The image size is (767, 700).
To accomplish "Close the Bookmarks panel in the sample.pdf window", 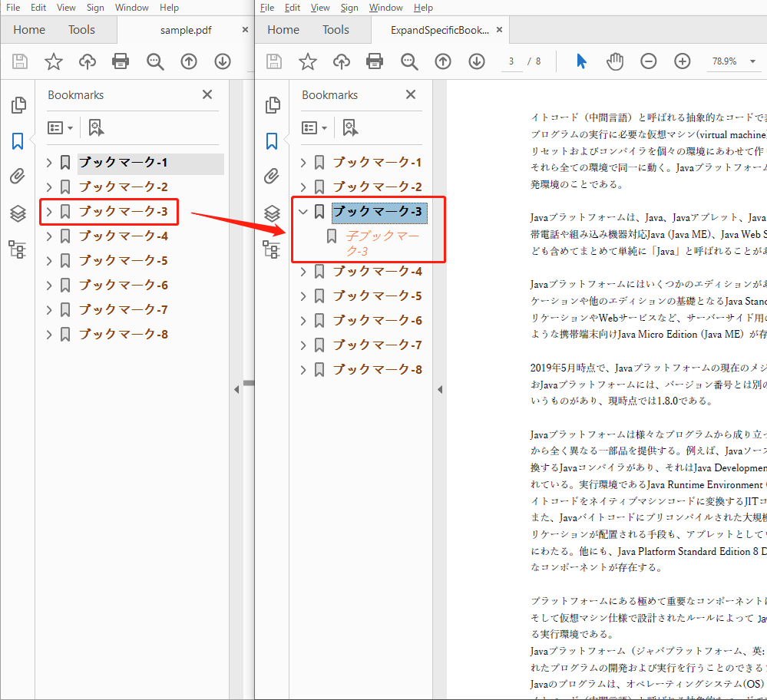I will [207, 94].
